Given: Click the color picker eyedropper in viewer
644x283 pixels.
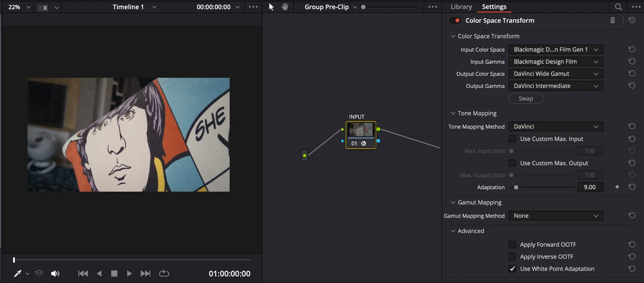Looking at the screenshot, I should [18, 274].
